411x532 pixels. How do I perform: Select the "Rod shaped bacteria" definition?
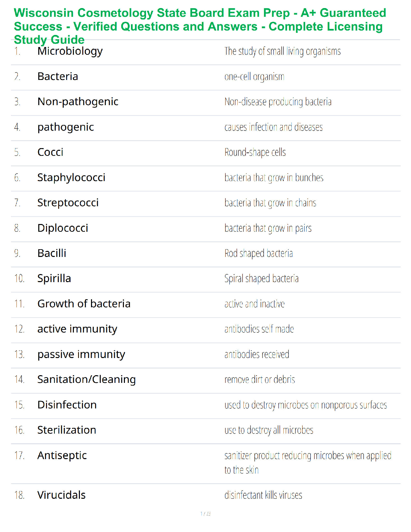tap(259, 254)
